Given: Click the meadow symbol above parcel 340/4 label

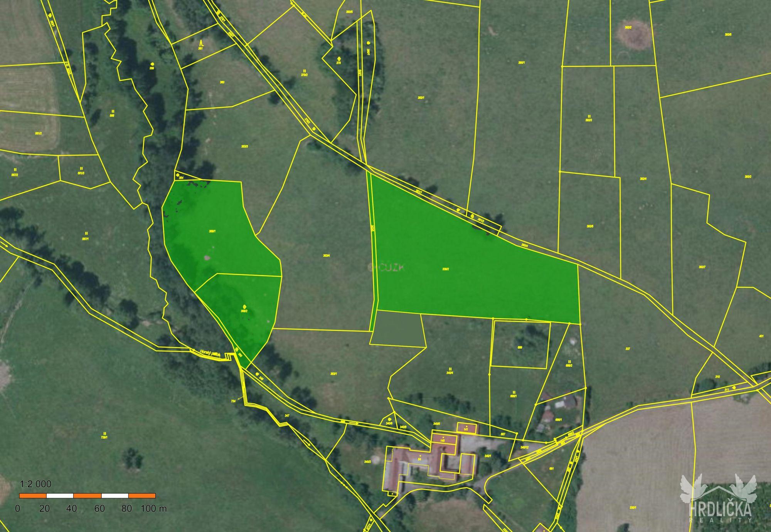Looking at the screenshot, I should coord(450,369).
